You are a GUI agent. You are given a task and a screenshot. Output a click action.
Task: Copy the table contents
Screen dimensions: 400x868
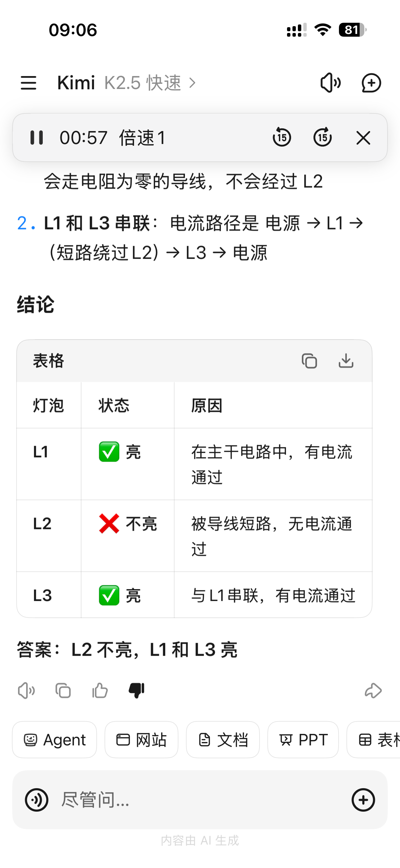pos(309,361)
